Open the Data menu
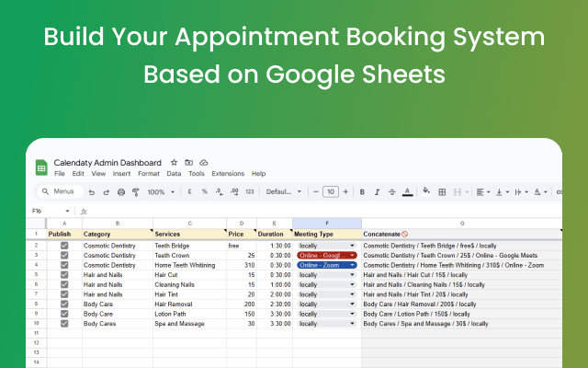This screenshot has height=368, width=588. point(174,174)
